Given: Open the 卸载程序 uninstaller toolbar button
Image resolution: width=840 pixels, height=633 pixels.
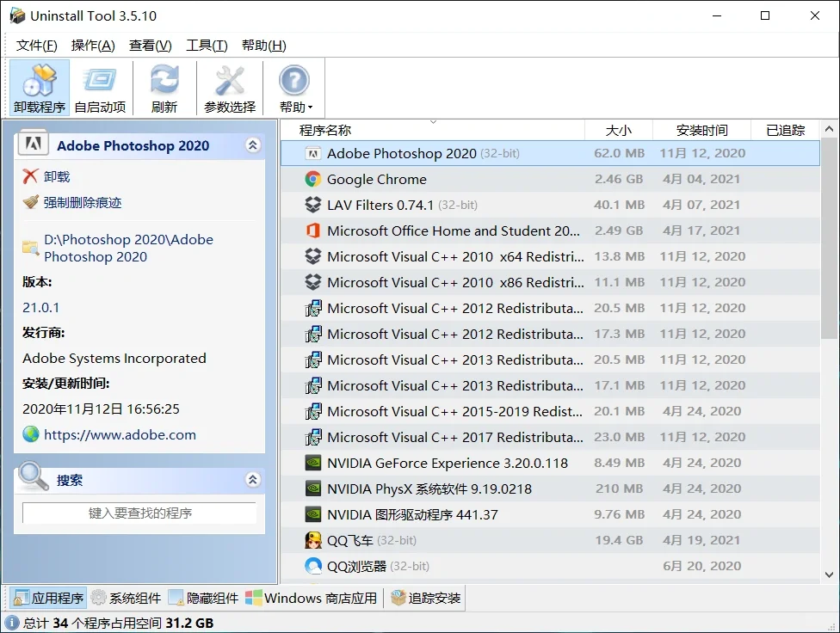Looking at the screenshot, I should (x=40, y=87).
